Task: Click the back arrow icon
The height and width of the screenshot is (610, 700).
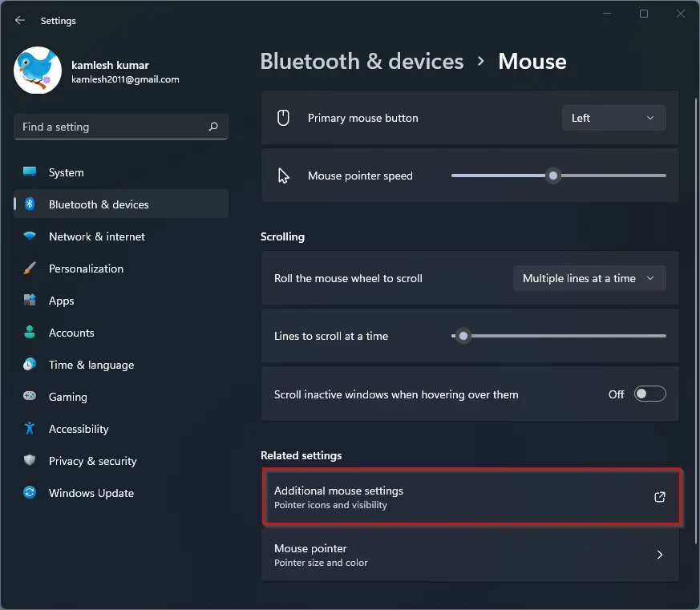Action: 19,20
